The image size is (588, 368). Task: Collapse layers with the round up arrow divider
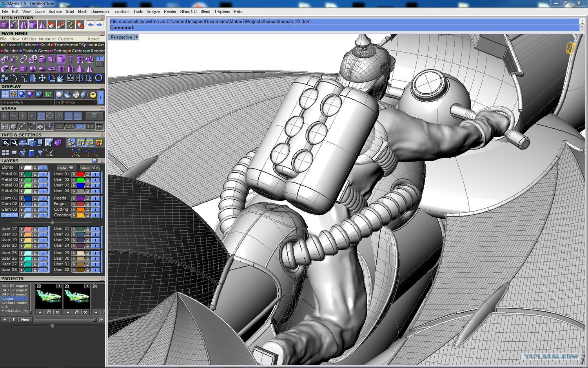click(52, 222)
